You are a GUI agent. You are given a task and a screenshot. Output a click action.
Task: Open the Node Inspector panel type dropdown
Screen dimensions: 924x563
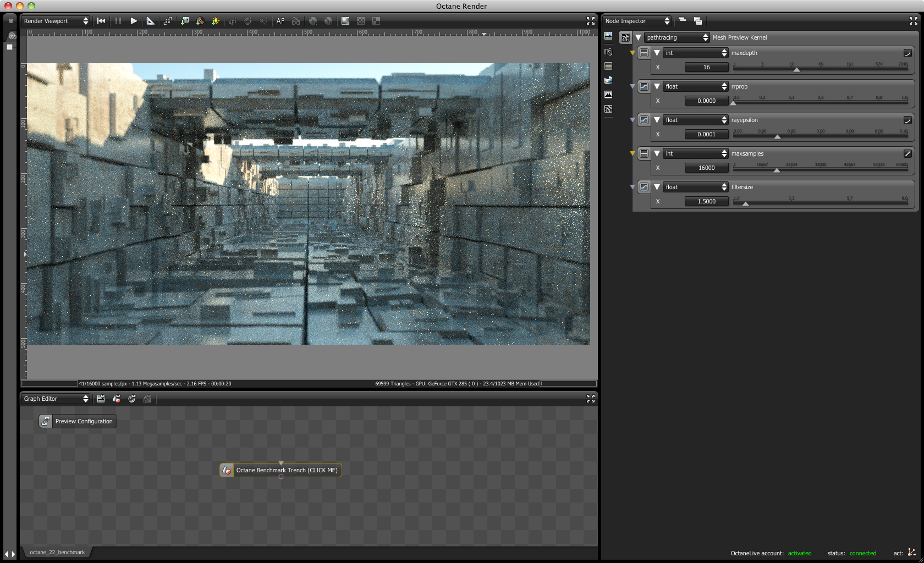pos(637,21)
